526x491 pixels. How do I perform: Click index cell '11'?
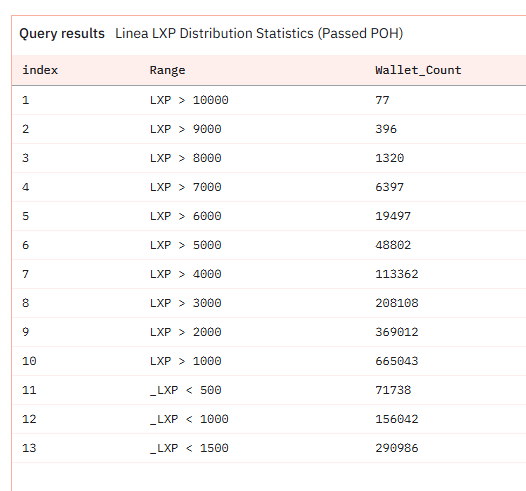coord(29,390)
